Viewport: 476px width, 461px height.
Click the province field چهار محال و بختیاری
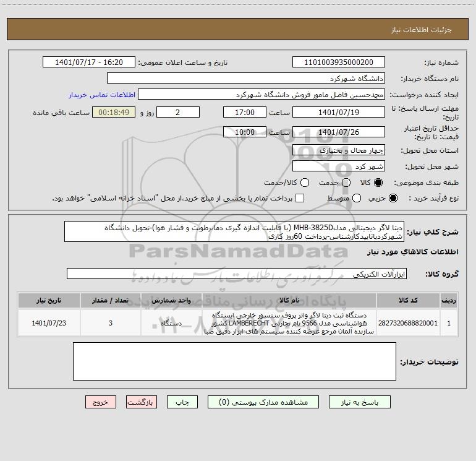(x=339, y=150)
